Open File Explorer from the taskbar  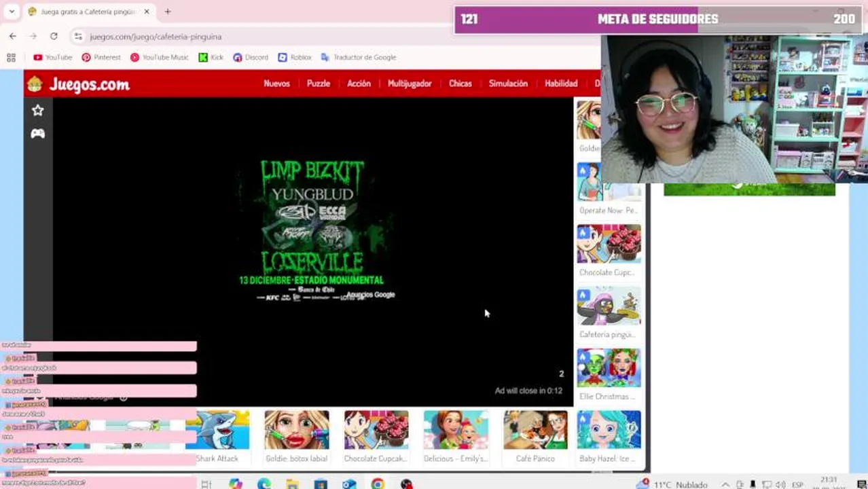click(293, 484)
